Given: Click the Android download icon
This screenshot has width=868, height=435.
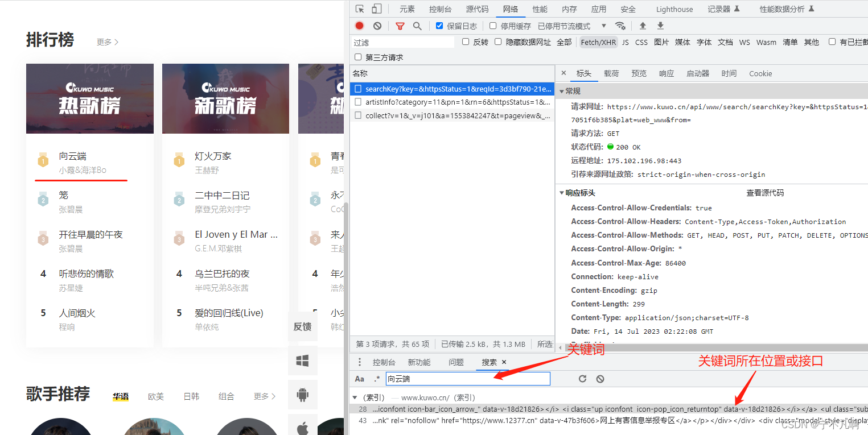Looking at the screenshot, I should [x=302, y=394].
